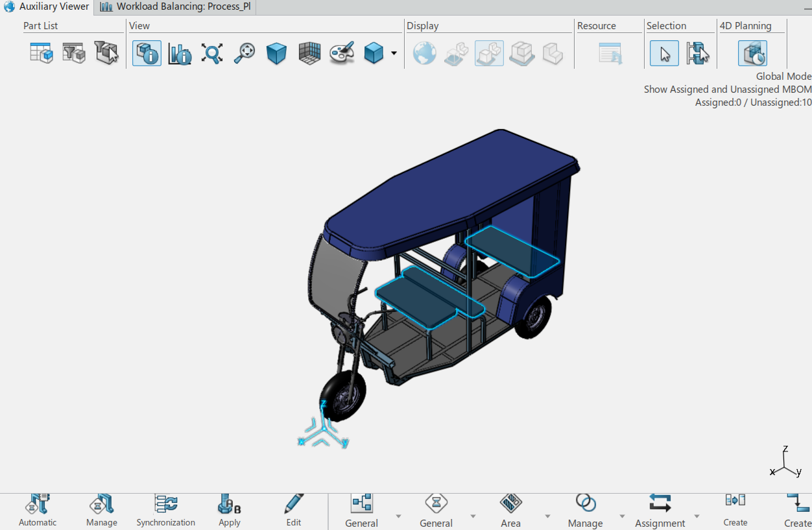Click the Automatic command
Screen dimensions: 812x530
click(38, 511)
